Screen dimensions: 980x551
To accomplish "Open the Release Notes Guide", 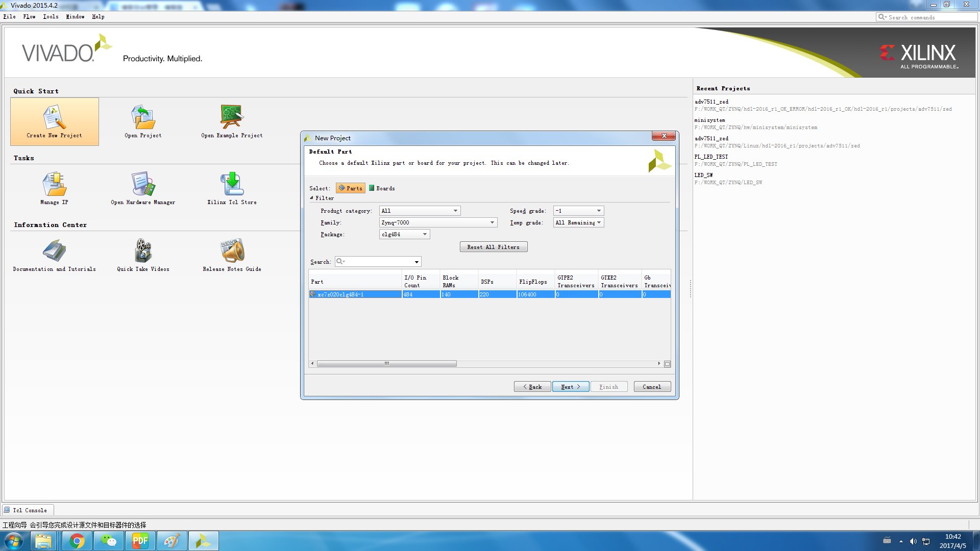I will click(x=232, y=251).
